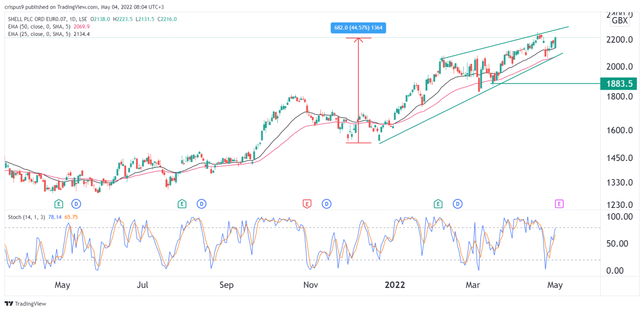Click the dividend marker below May
Screen dimensions: 644x311
coord(75,203)
